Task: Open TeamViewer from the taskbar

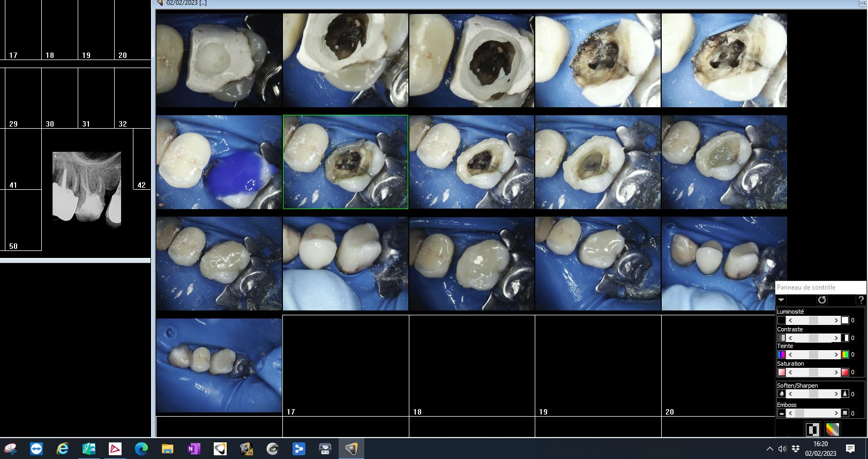Action: click(36, 449)
